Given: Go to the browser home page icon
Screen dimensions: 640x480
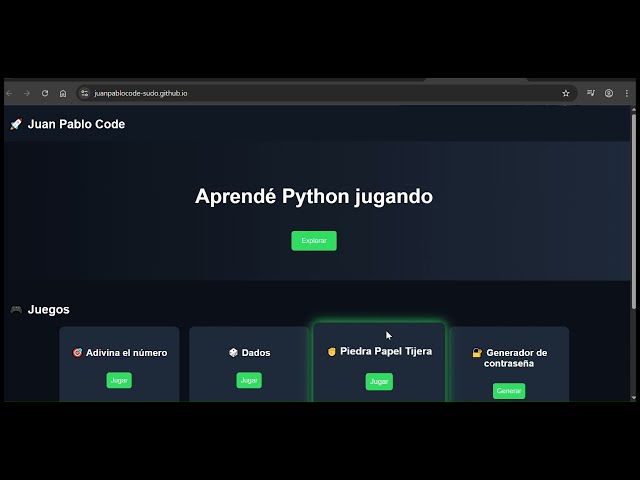Looking at the screenshot, I should 63,93.
